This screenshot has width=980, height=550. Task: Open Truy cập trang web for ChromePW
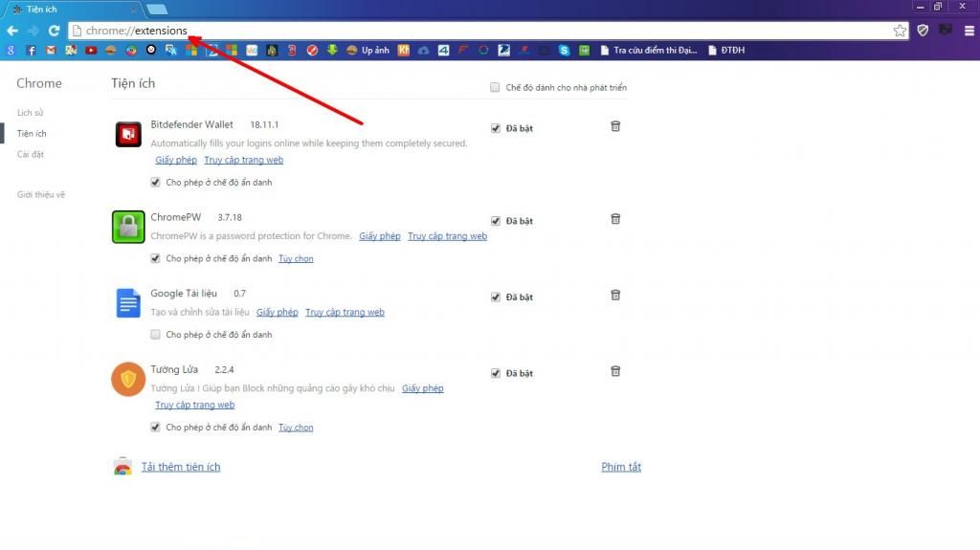[x=448, y=236]
